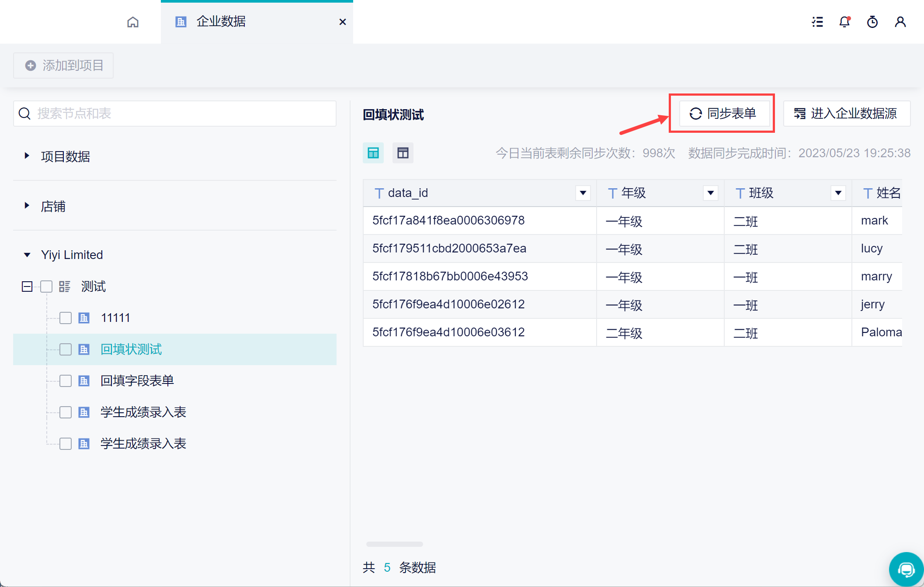Click the home icon tab
This screenshot has height=587, width=924.
pyautogui.click(x=133, y=22)
